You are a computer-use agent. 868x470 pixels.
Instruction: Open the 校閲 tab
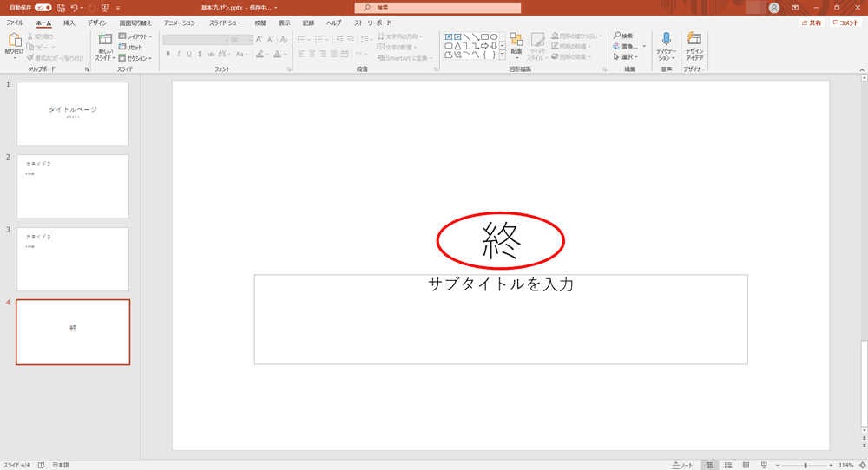click(x=260, y=23)
